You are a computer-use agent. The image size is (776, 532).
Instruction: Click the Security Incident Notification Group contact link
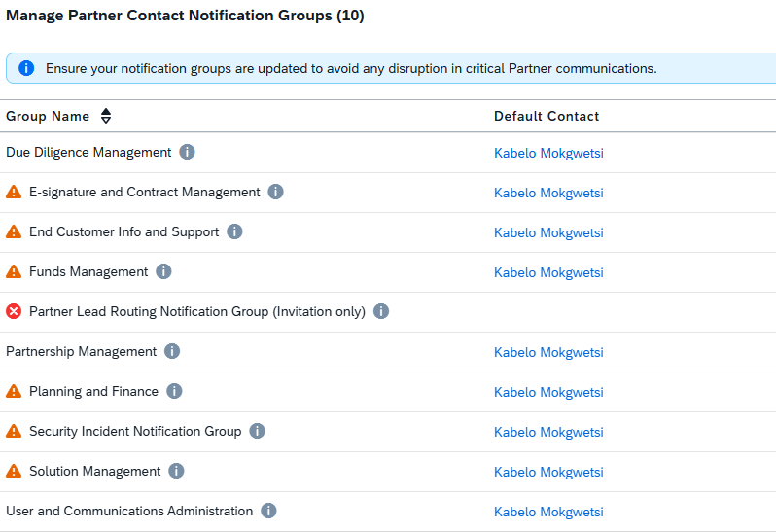point(548,432)
